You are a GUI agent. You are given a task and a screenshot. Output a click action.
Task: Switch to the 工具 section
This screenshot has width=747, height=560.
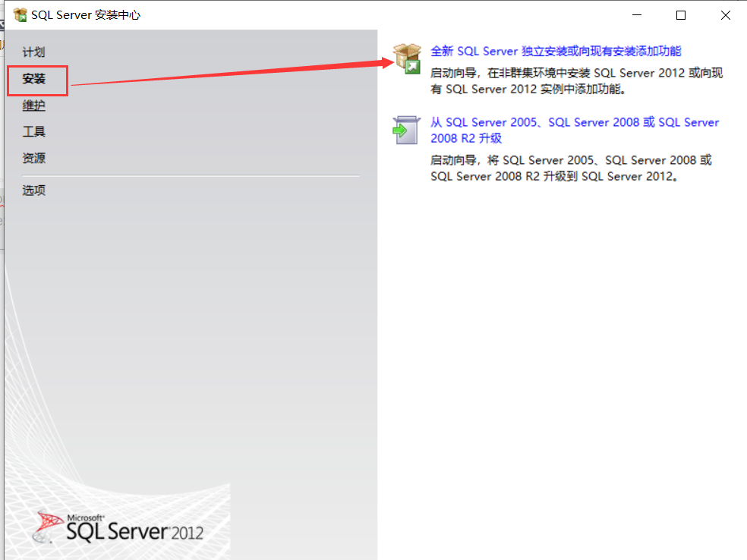tap(34, 131)
